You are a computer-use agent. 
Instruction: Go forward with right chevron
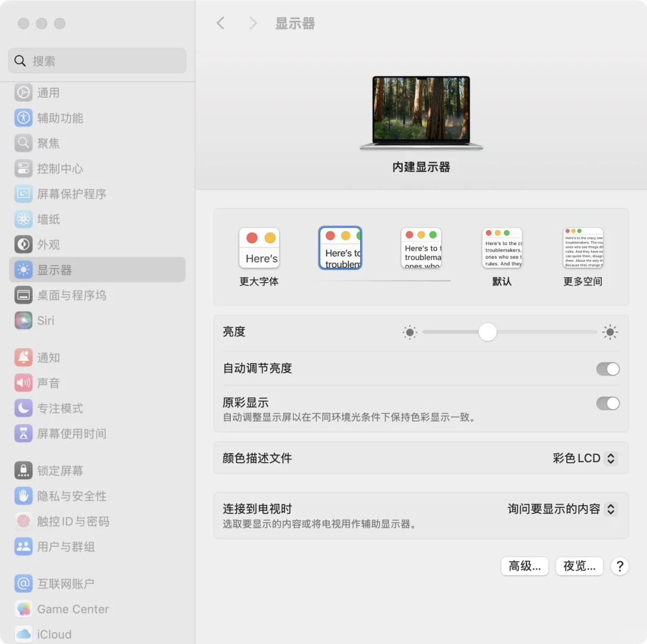pos(253,23)
